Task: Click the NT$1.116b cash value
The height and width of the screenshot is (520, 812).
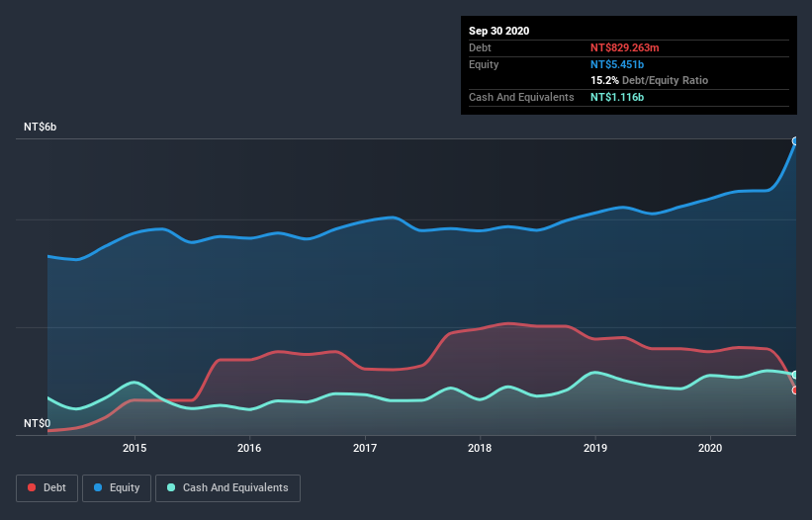Action: point(617,97)
